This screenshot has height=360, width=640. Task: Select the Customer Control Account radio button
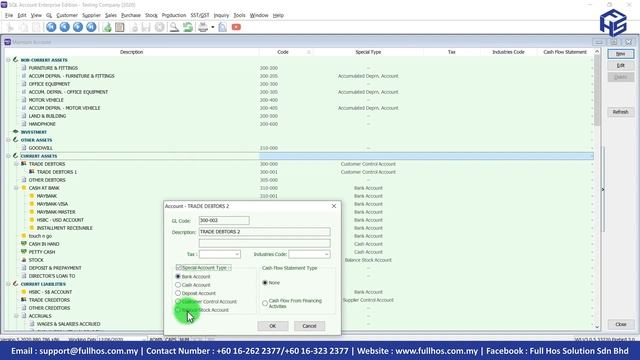pyautogui.click(x=178, y=302)
